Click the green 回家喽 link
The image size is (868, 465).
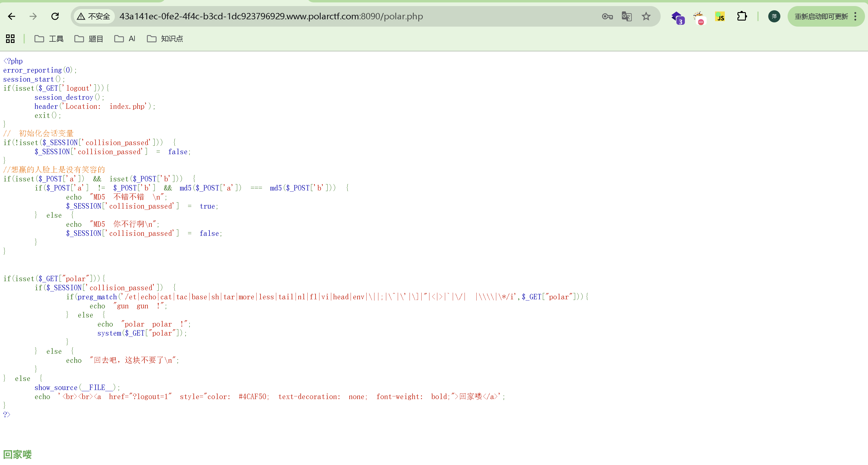click(18, 454)
